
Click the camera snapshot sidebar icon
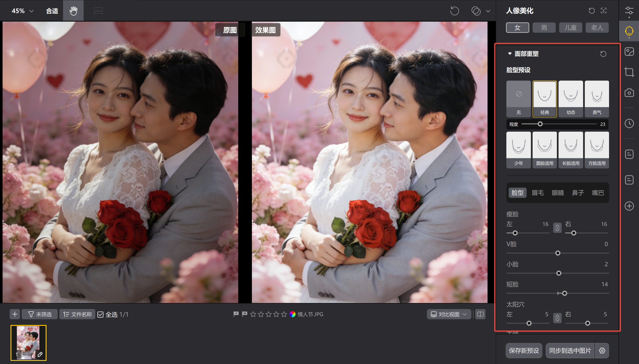coord(629,93)
